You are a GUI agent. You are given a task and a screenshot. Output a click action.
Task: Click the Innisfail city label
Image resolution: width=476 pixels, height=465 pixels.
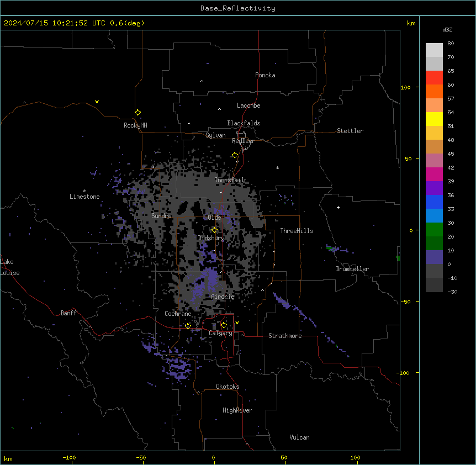click(x=230, y=180)
